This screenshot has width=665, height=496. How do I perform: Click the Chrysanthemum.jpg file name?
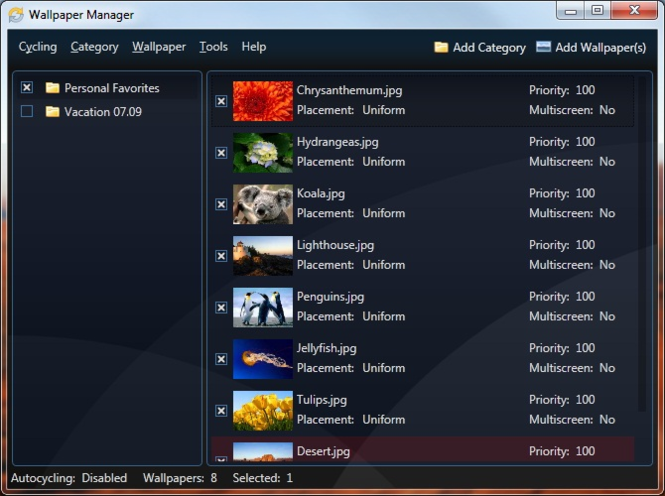(349, 90)
